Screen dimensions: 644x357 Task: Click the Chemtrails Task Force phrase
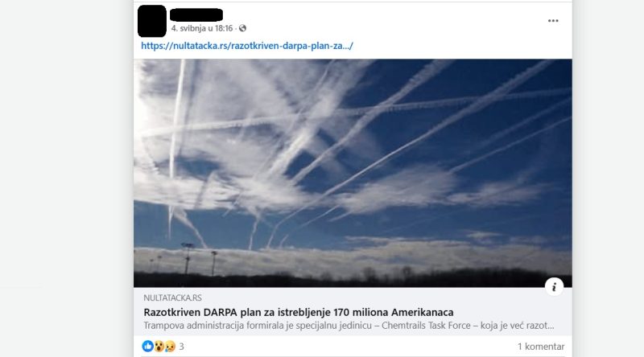pyautogui.click(x=427, y=326)
